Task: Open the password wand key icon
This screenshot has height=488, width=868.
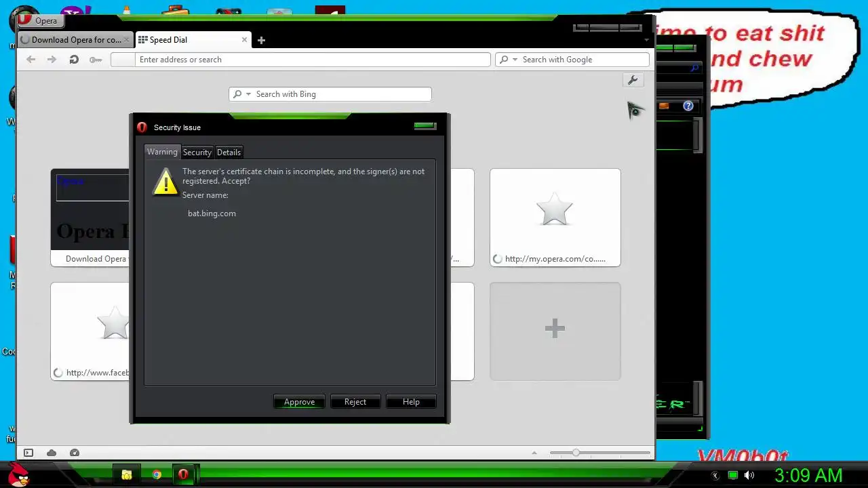Action: 96,60
